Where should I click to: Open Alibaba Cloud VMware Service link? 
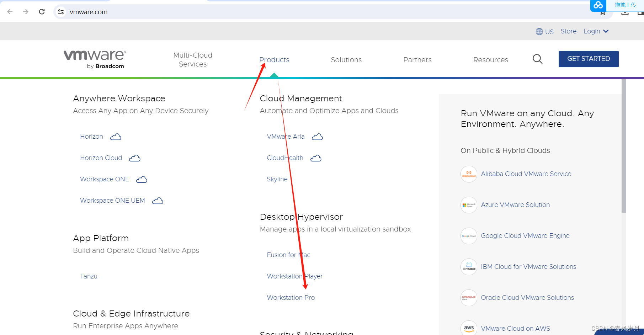(526, 174)
